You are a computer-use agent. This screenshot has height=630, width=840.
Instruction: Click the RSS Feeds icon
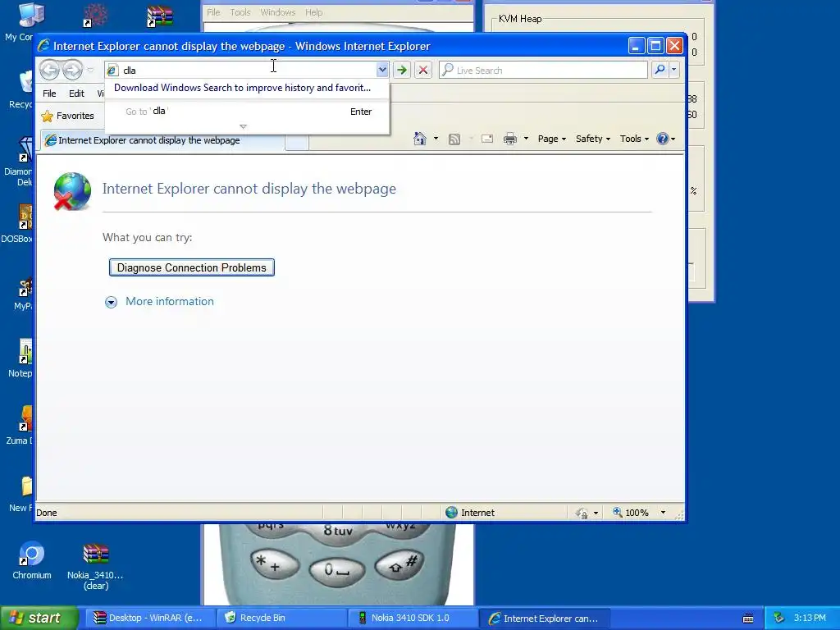[454, 139]
